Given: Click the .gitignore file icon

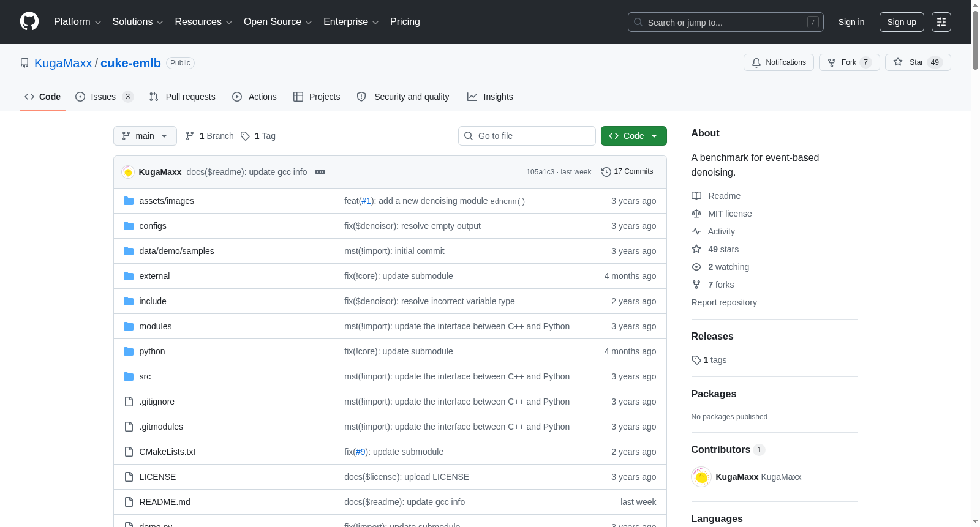Looking at the screenshot, I should point(129,402).
